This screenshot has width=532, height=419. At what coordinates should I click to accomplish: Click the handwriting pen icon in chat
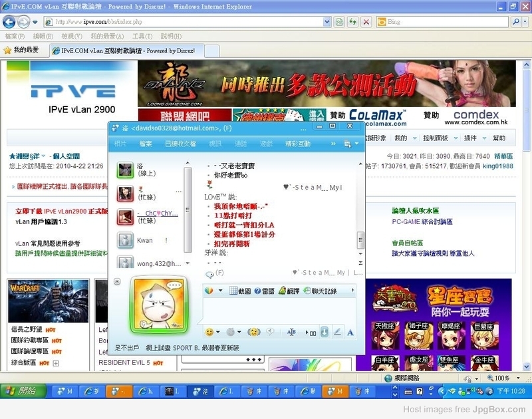coord(338,332)
